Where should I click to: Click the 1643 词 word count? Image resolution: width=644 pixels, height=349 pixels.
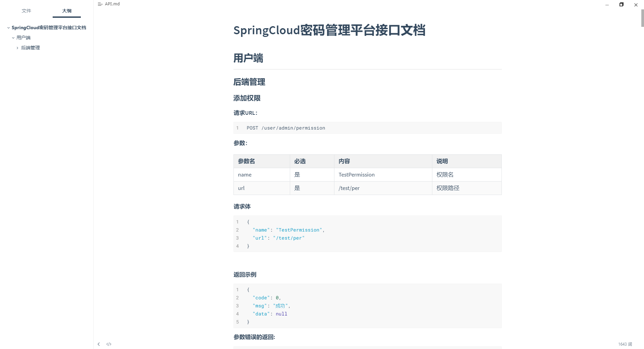(625, 344)
